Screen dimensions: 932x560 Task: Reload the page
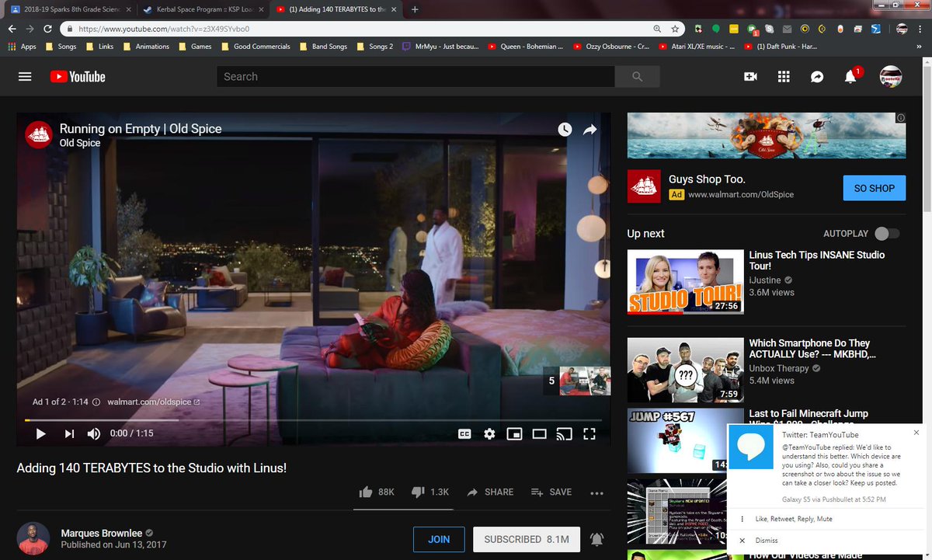point(48,28)
